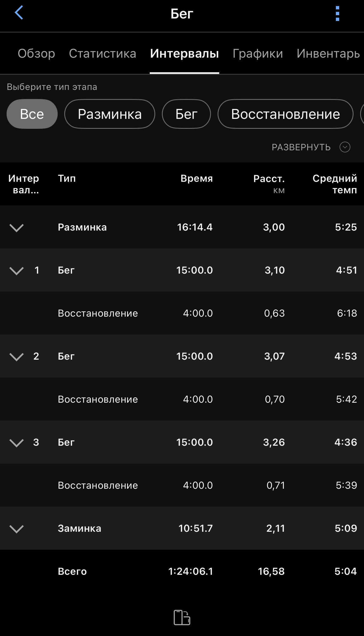The image size is (364, 636).
Task: Tap the rotate device icon at bottom
Action: tap(182, 617)
